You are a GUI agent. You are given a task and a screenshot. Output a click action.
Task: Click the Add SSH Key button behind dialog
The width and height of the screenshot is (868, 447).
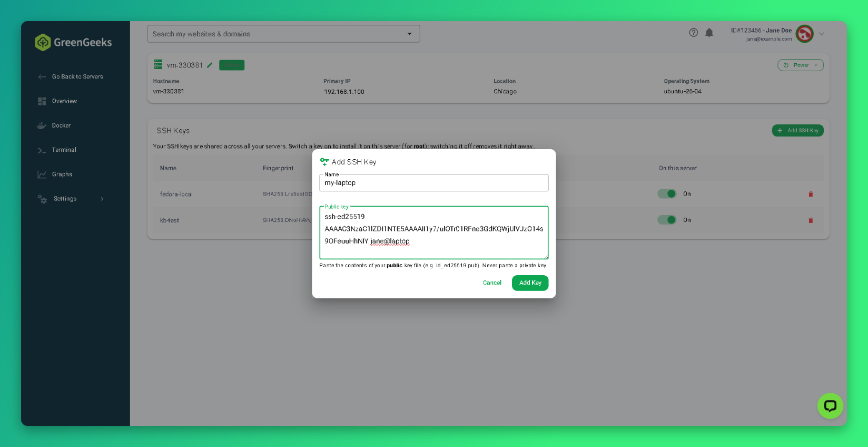click(797, 131)
